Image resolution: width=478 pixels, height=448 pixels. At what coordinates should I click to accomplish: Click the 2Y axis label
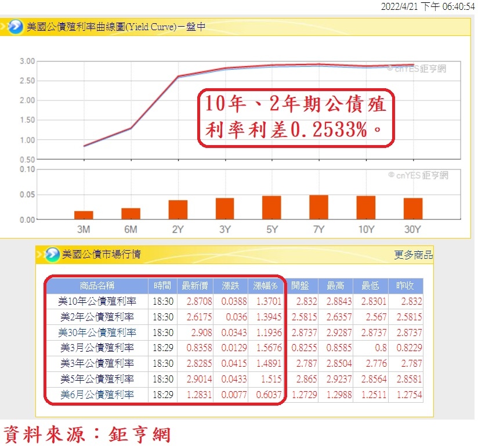178,229
